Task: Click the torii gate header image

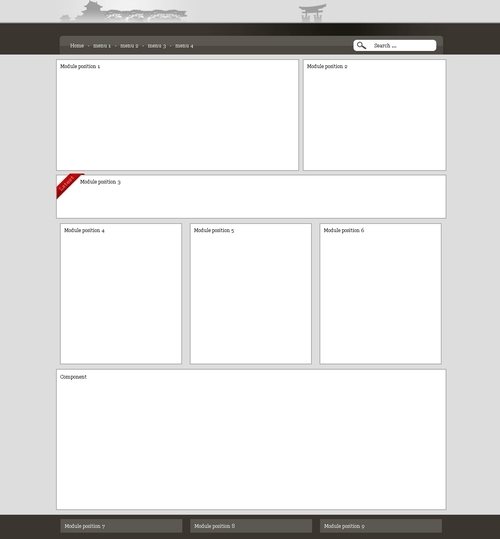Action: click(x=312, y=13)
